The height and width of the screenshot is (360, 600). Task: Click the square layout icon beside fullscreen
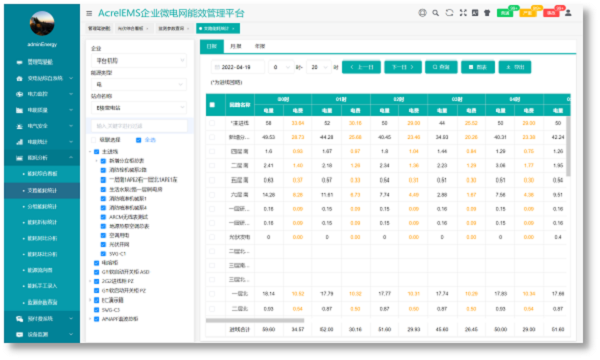tap(475, 13)
